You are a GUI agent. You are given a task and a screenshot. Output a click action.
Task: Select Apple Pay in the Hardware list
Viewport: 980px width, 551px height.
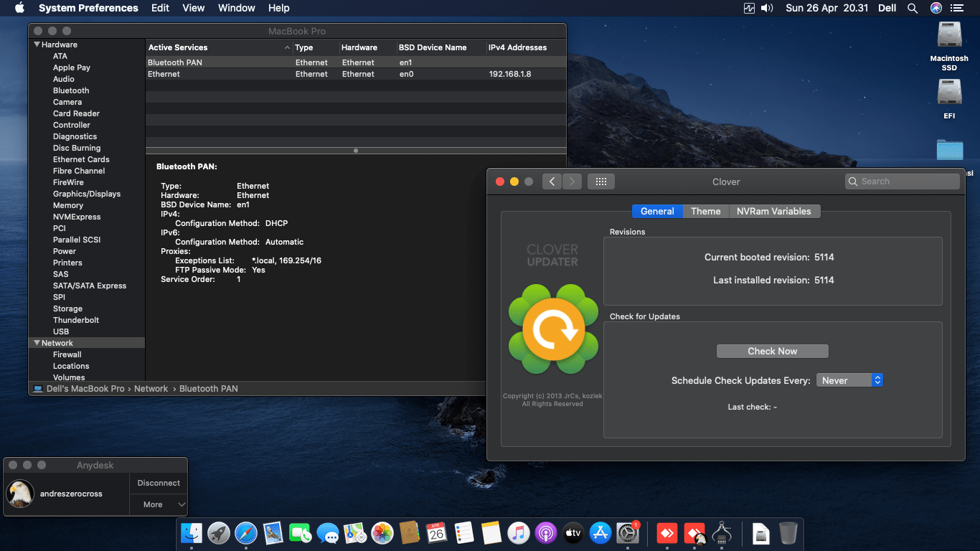[x=72, y=67]
